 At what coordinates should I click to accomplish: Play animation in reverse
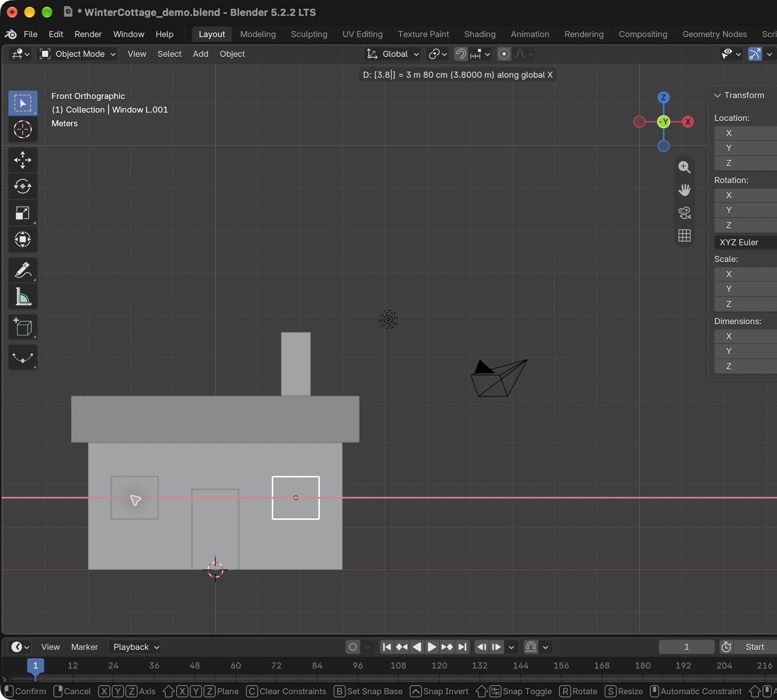click(x=417, y=647)
